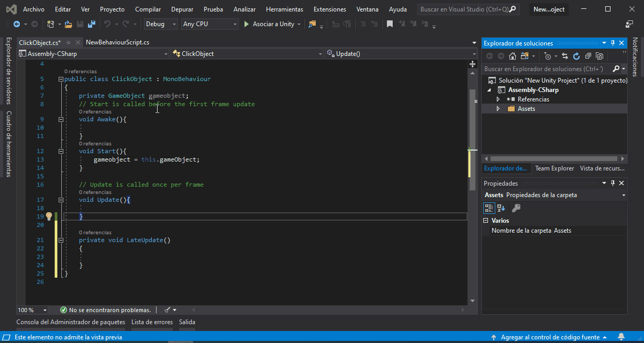The image size is (644, 343).
Task: Toggle categorized view in Propiedades panel
Action: click(488, 208)
